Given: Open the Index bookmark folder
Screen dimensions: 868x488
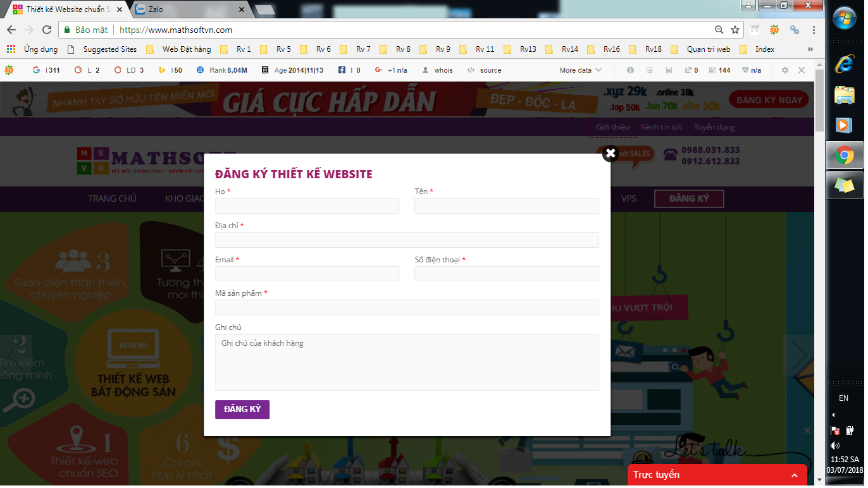Looking at the screenshot, I should pyautogui.click(x=757, y=49).
